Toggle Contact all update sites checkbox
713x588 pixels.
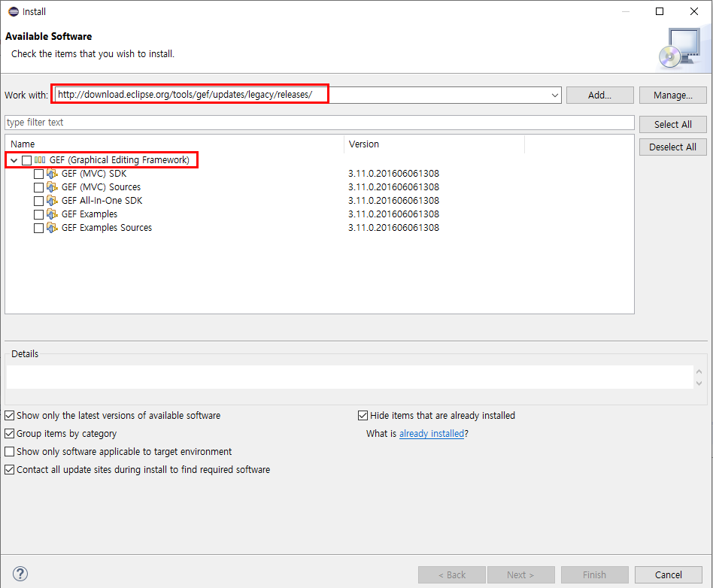coord(10,470)
